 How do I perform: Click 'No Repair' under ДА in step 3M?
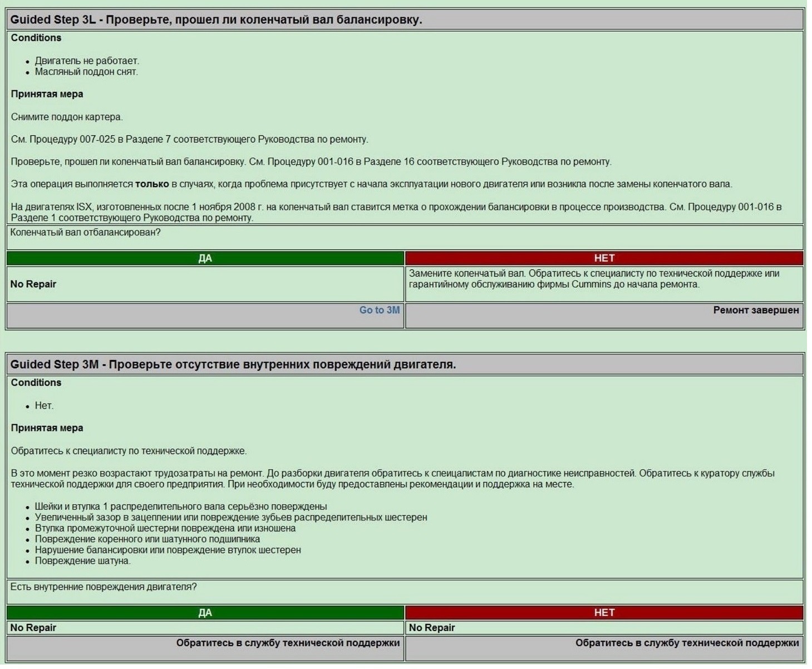(x=33, y=628)
